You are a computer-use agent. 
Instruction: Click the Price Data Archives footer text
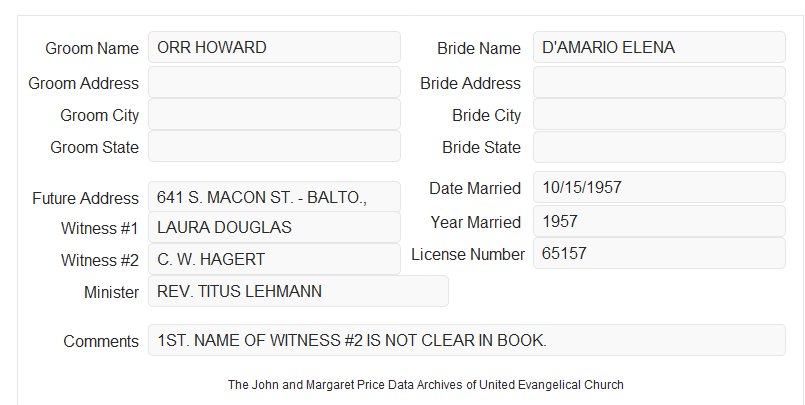(x=426, y=384)
